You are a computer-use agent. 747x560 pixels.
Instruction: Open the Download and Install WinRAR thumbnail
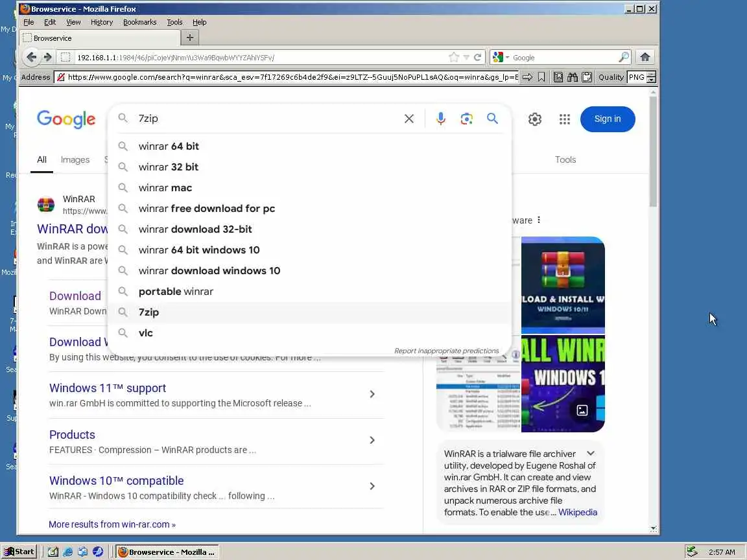(x=563, y=285)
